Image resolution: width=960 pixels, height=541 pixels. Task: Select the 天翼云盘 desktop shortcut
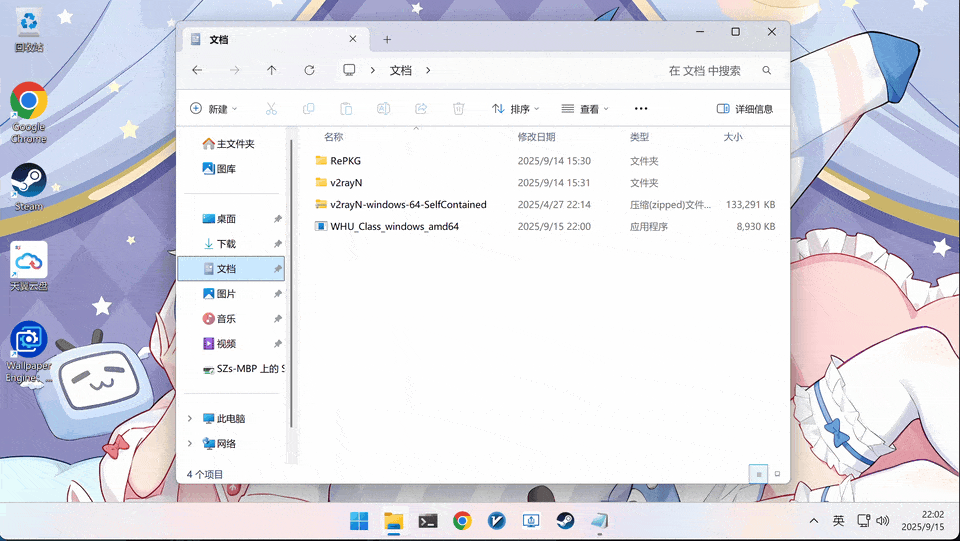tap(29, 266)
